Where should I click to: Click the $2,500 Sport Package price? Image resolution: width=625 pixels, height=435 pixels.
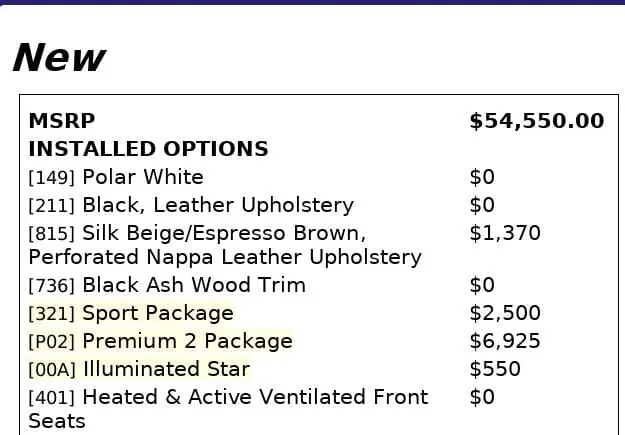pyautogui.click(x=505, y=313)
